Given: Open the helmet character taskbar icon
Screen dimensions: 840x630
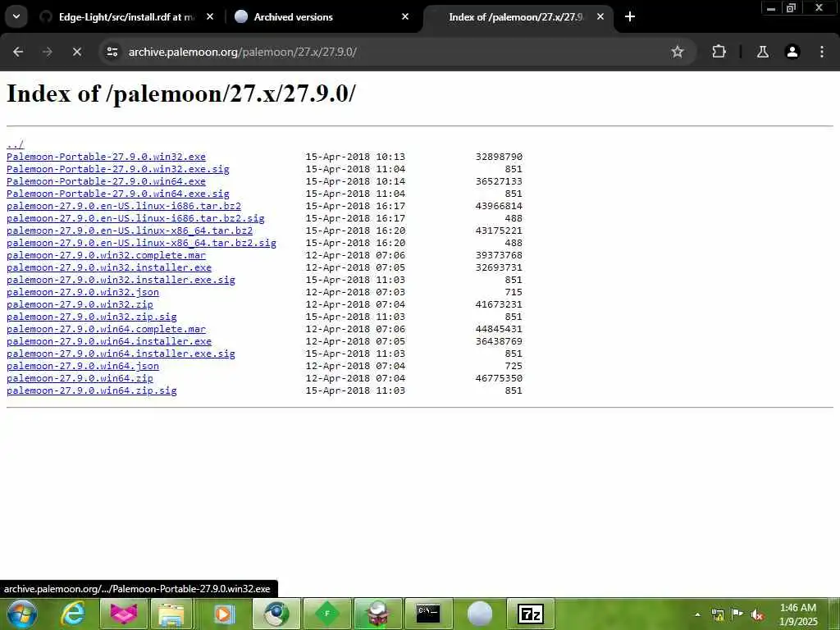Looking at the screenshot, I should (x=377, y=614).
